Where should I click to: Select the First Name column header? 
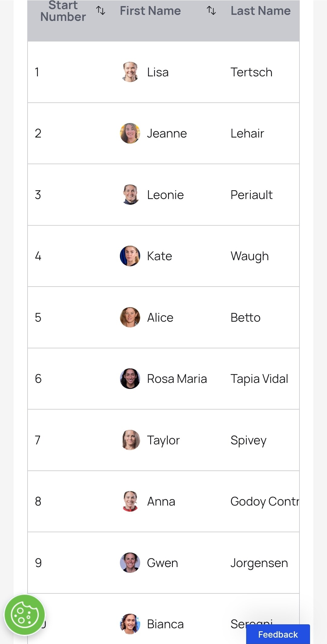(x=150, y=11)
